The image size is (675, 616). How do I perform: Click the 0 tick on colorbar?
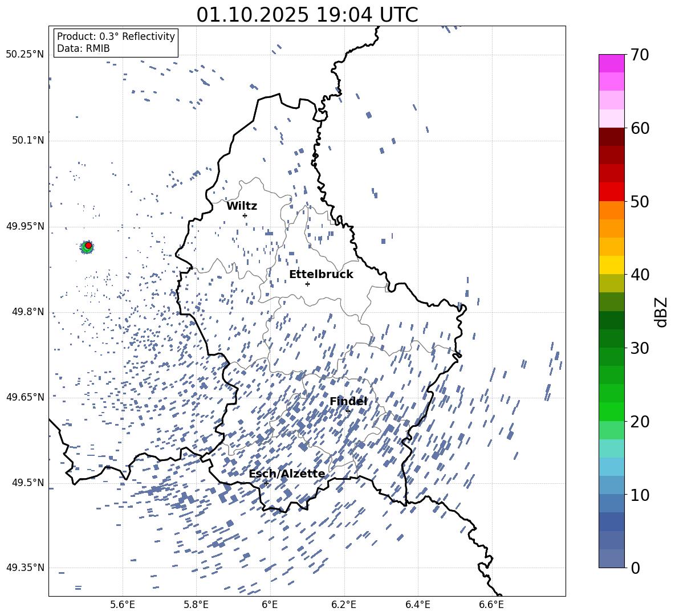635,568
